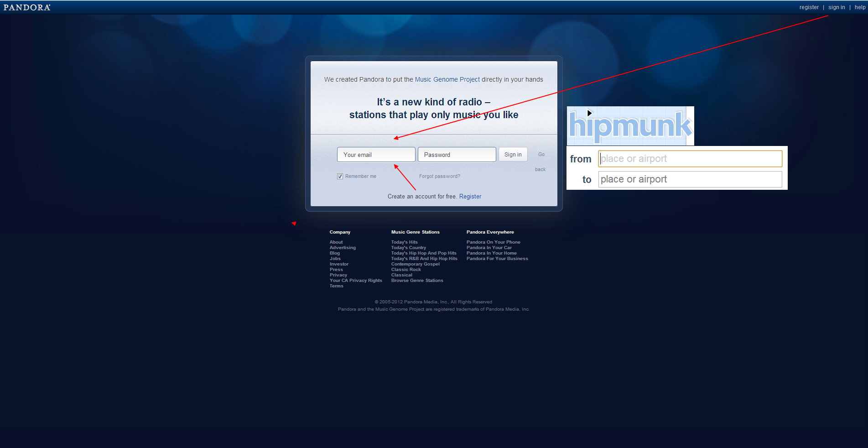Open Today's Country genre station

tap(408, 248)
